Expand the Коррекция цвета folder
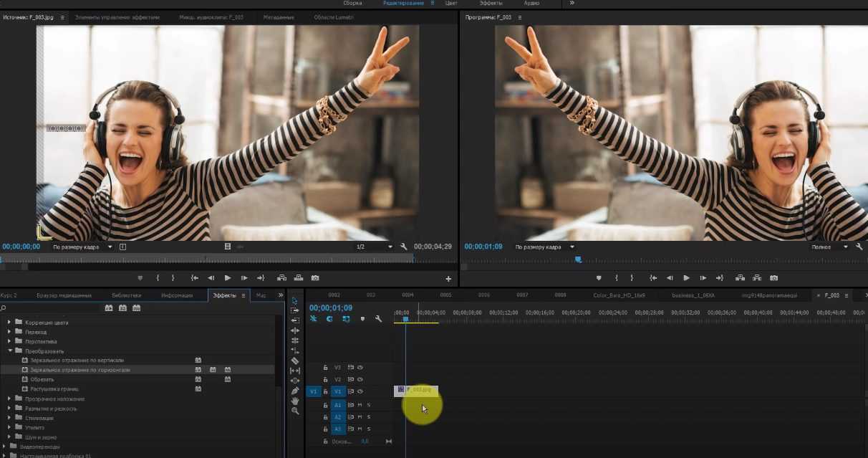 [10, 323]
